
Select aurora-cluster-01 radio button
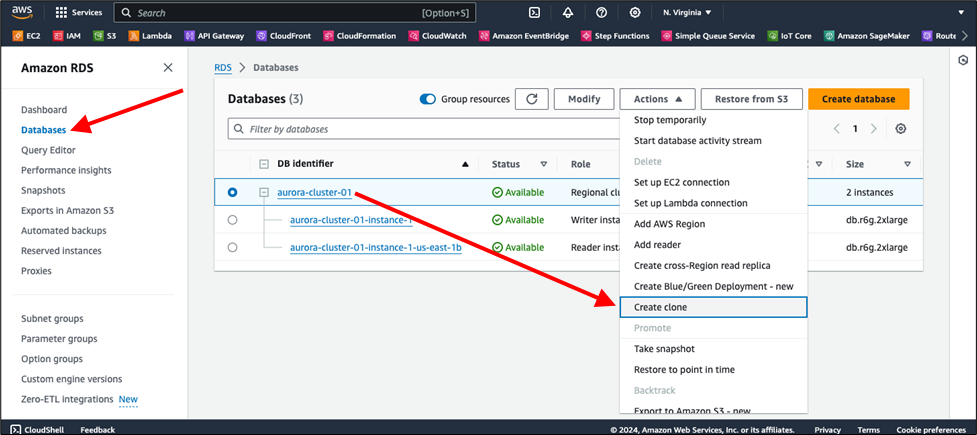(232, 193)
